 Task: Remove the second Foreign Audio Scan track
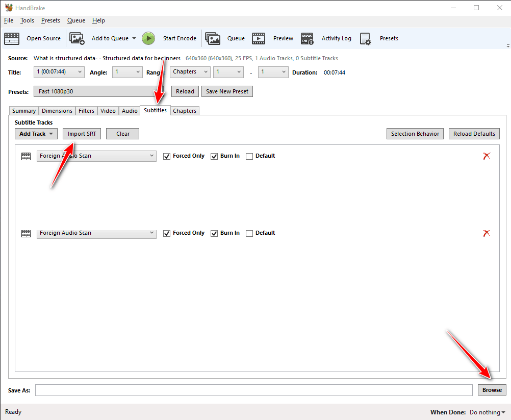click(x=487, y=233)
